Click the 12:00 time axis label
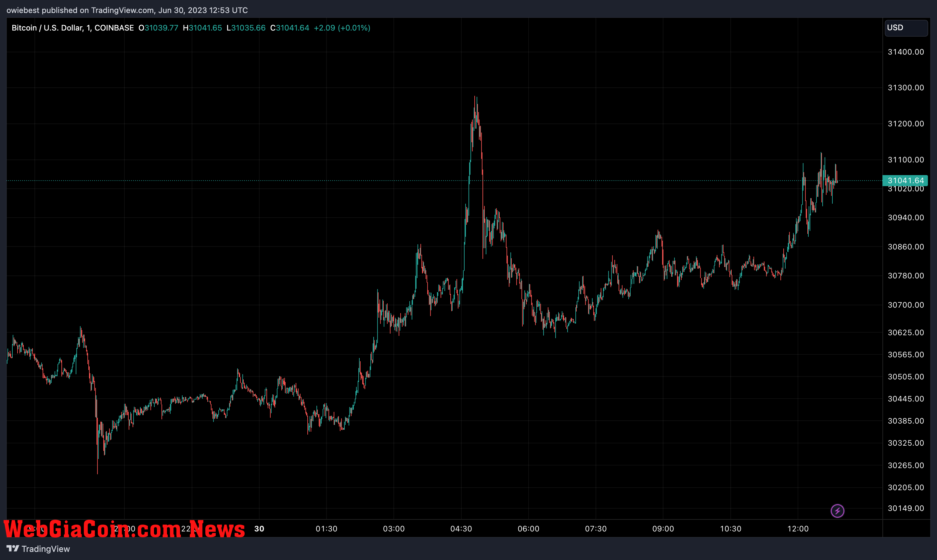 click(x=798, y=529)
